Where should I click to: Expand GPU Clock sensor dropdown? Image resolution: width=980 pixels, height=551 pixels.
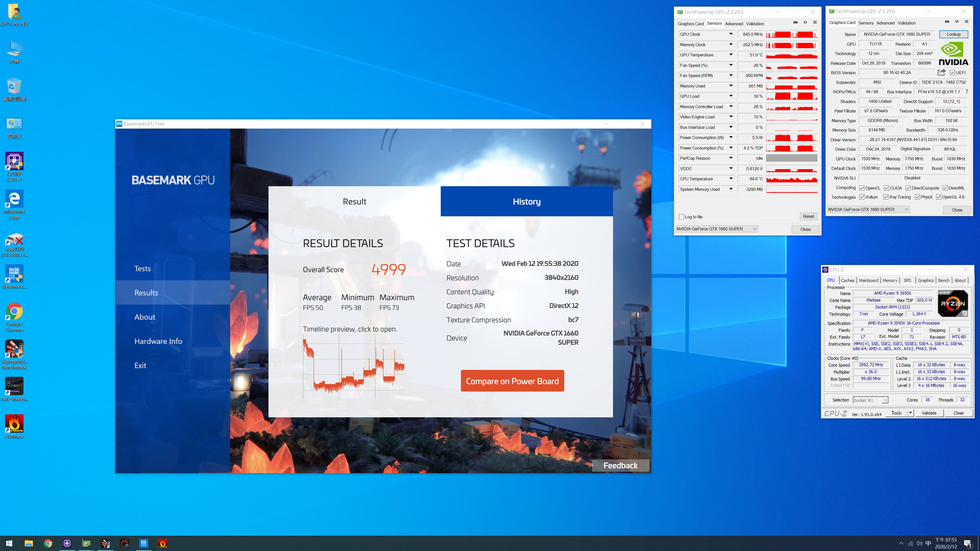click(x=731, y=34)
